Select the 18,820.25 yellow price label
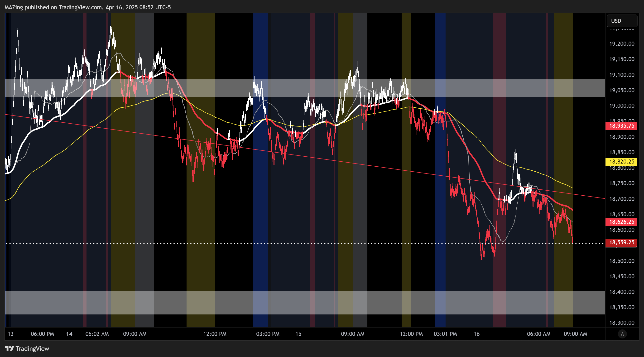The image size is (644, 357). pyautogui.click(x=621, y=161)
